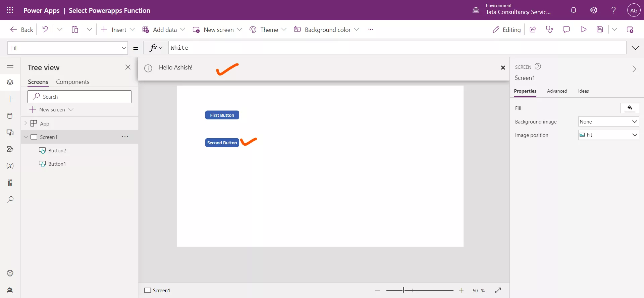Screen dimensions: 644x298
Task: Click New screen in Tree view
Action: (x=51, y=110)
